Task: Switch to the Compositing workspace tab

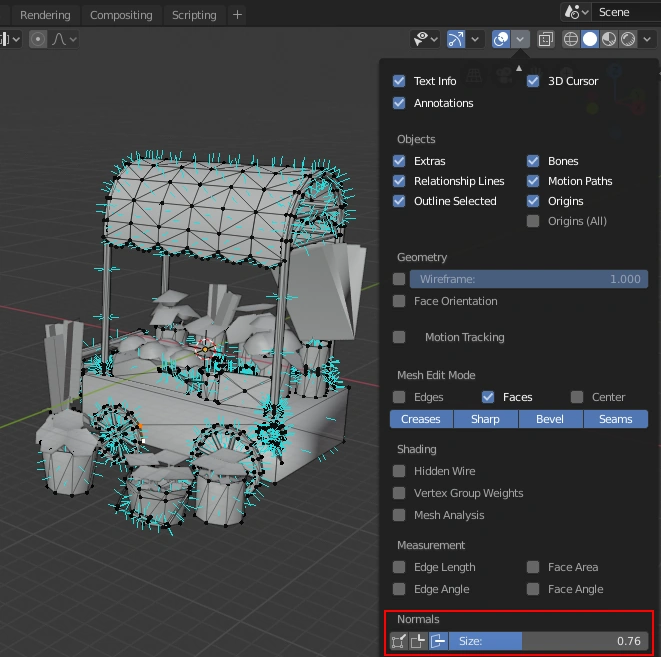Action: 121,15
